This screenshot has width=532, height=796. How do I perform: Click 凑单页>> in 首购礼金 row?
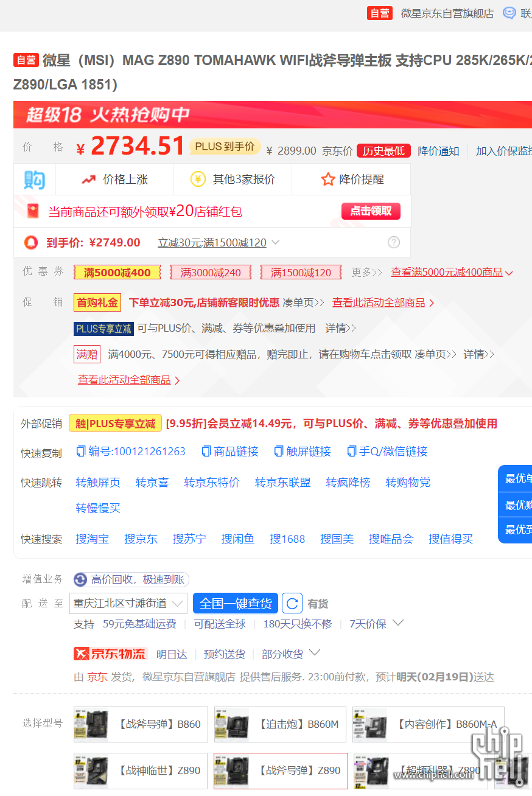tap(303, 302)
